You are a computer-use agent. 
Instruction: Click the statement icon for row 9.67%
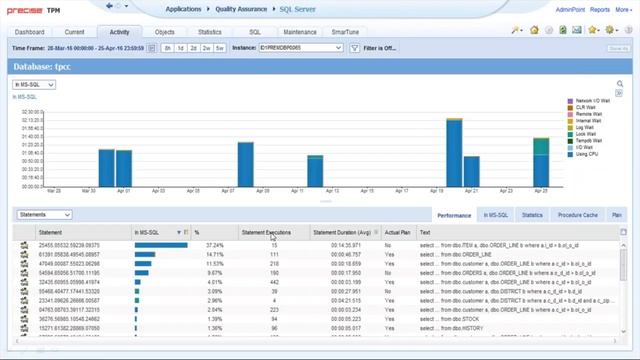pyautogui.click(x=24, y=273)
